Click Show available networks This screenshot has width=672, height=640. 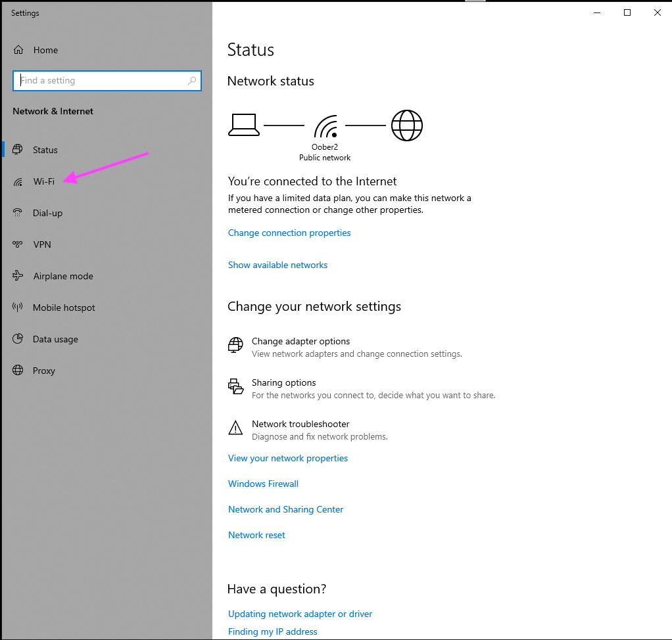coord(277,265)
